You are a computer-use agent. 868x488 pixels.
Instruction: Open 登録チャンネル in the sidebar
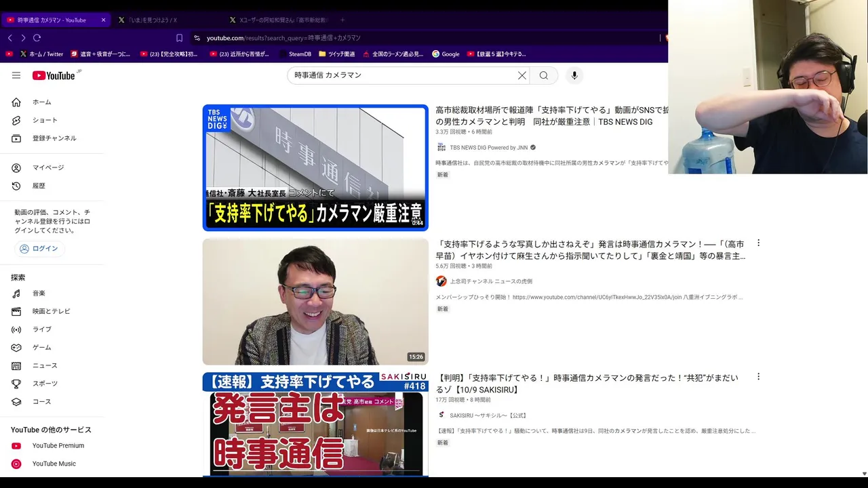(54, 138)
